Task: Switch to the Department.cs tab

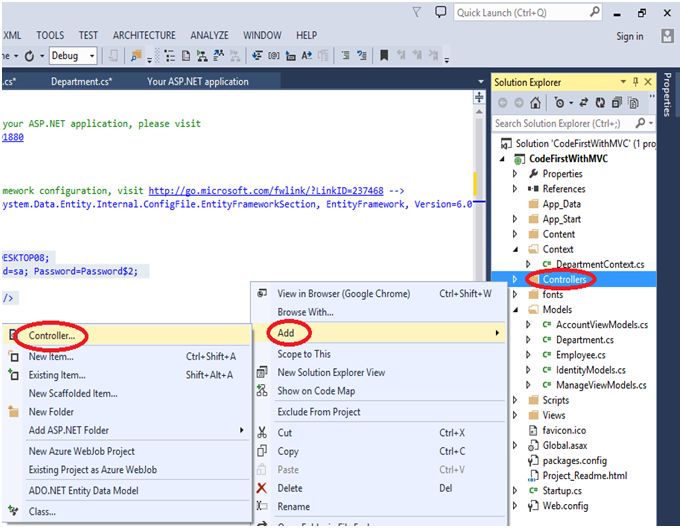Action: click(82, 82)
